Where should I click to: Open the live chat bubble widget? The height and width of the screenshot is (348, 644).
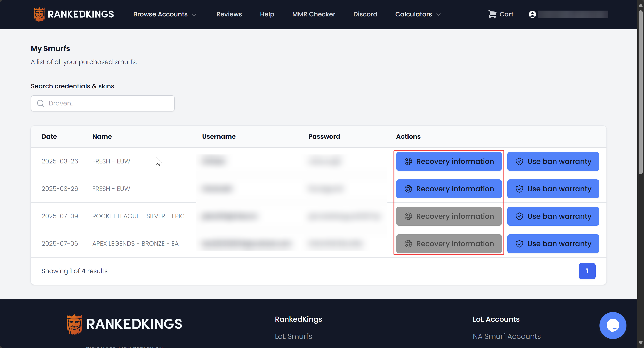point(613,325)
